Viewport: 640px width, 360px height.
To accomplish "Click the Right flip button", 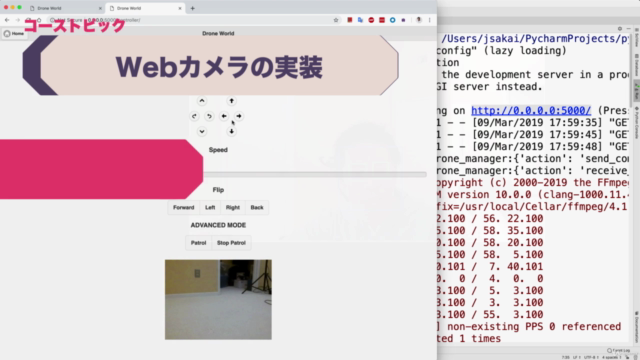I will tap(233, 207).
